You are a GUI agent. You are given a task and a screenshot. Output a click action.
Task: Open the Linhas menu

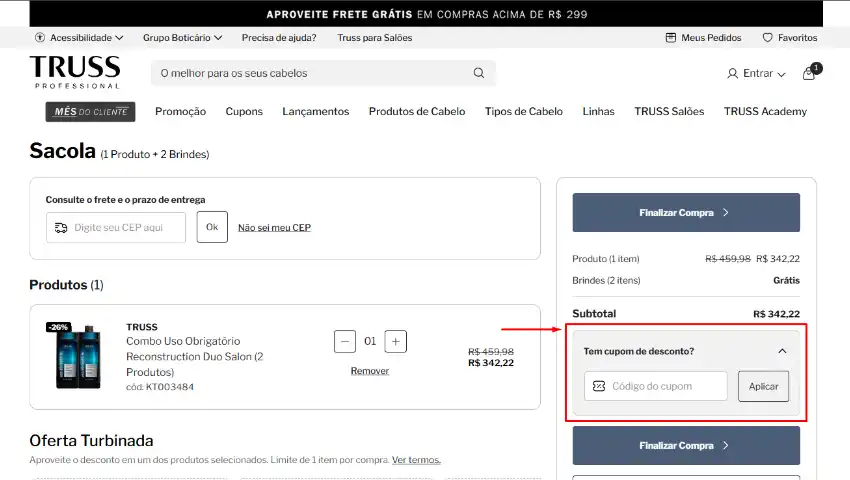click(x=598, y=111)
